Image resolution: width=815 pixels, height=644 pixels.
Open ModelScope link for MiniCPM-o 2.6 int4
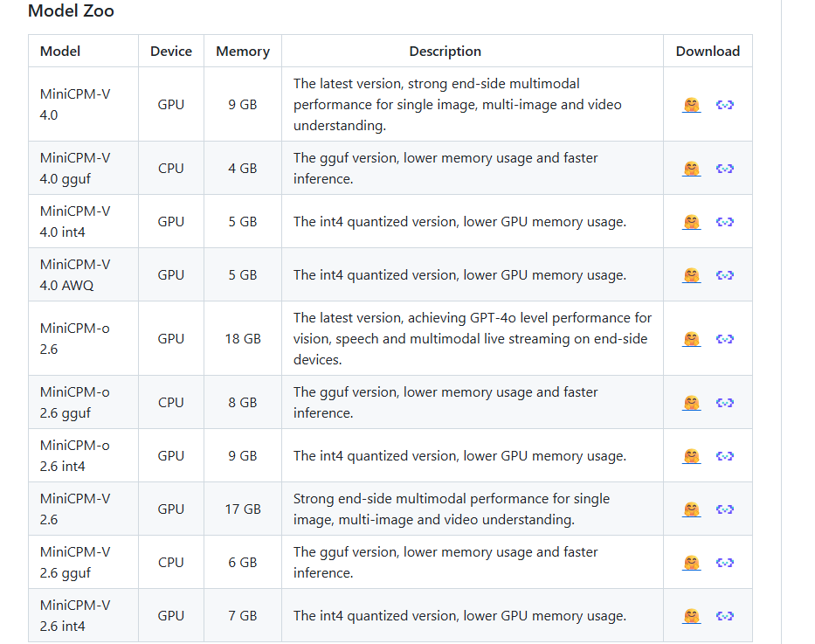click(724, 456)
